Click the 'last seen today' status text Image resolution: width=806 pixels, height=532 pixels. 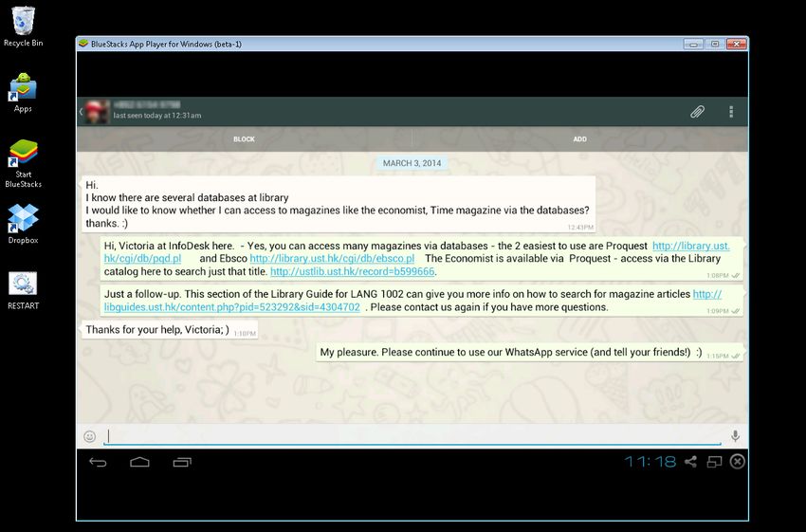tap(157, 116)
